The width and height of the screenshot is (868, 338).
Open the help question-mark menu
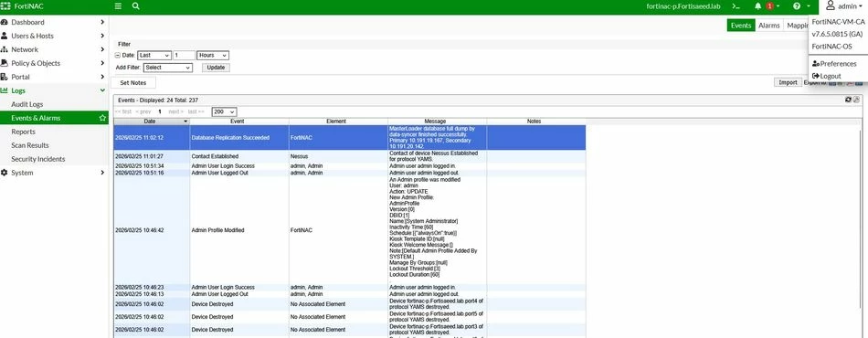point(797,6)
